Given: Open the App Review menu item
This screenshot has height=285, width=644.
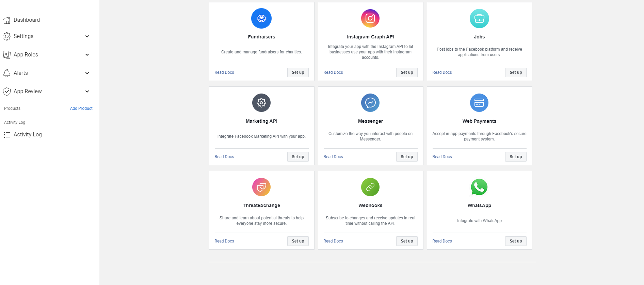Looking at the screenshot, I should tap(28, 91).
